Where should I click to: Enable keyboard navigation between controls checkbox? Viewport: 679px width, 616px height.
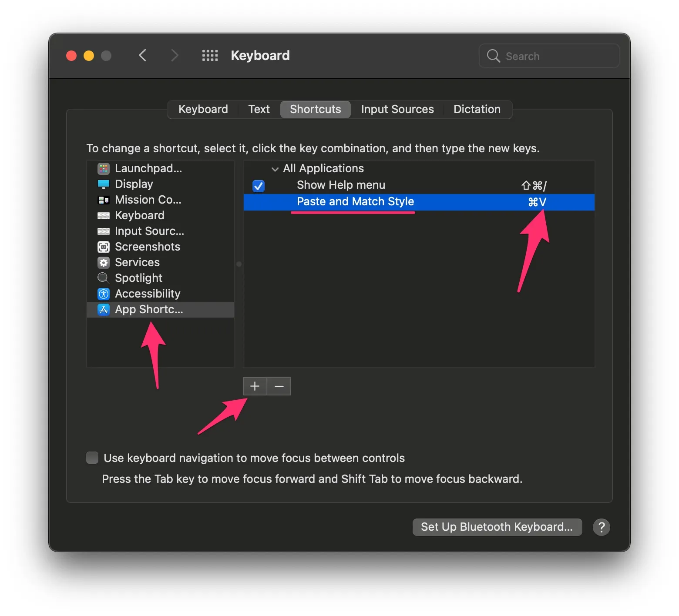(92, 458)
